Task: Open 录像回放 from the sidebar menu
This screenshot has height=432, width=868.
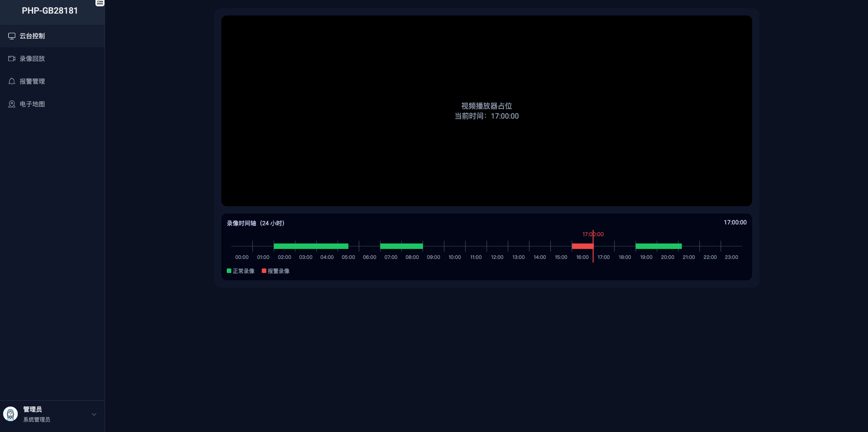Action: click(32, 58)
